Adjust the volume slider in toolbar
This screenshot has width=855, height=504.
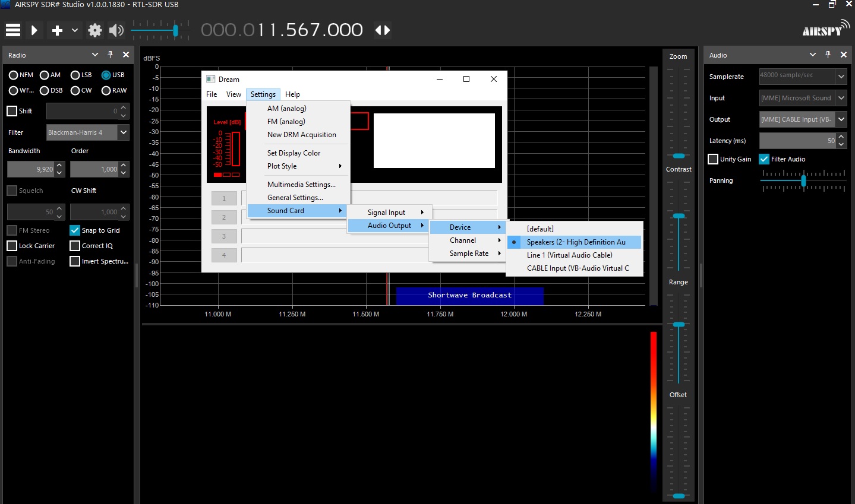click(x=160, y=30)
